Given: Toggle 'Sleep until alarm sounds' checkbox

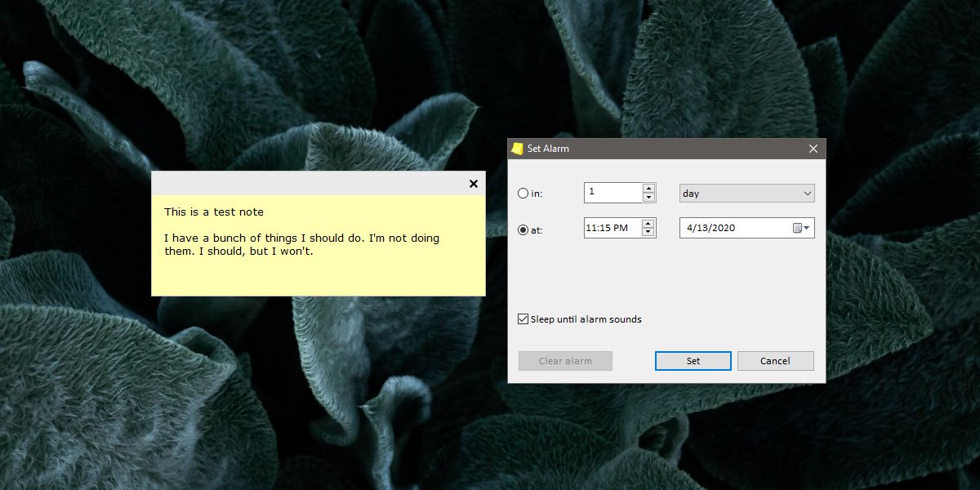Looking at the screenshot, I should (x=523, y=319).
